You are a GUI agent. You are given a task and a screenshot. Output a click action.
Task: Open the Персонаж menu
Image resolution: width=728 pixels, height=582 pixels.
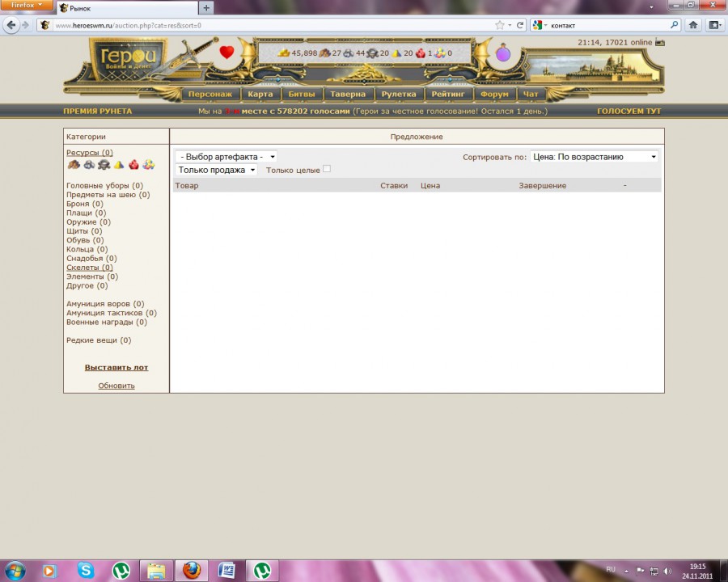210,94
